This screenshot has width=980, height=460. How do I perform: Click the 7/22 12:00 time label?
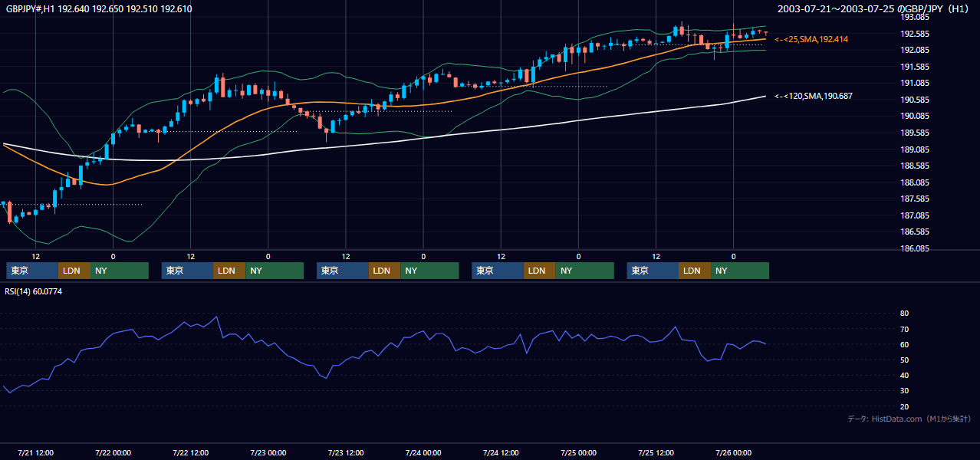point(191,452)
